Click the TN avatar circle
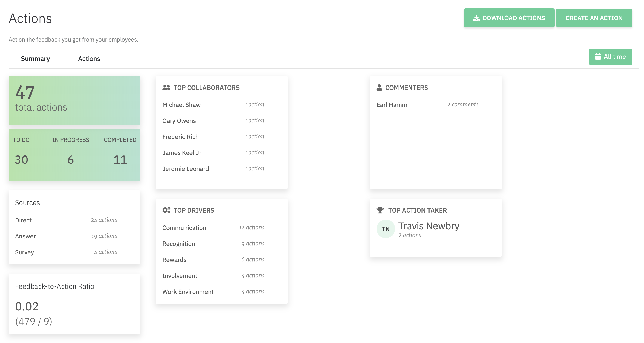Image resolution: width=644 pixels, height=343 pixels. pos(386,229)
